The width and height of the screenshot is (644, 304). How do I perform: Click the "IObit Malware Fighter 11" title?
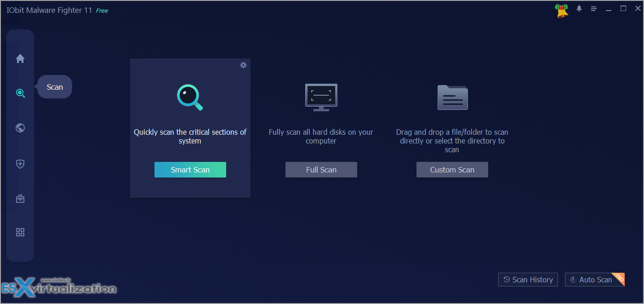click(50, 10)
